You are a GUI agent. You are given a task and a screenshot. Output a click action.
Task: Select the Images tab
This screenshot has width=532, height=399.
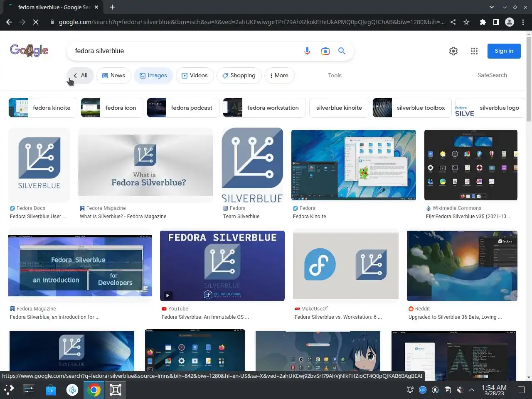[153, 75]
